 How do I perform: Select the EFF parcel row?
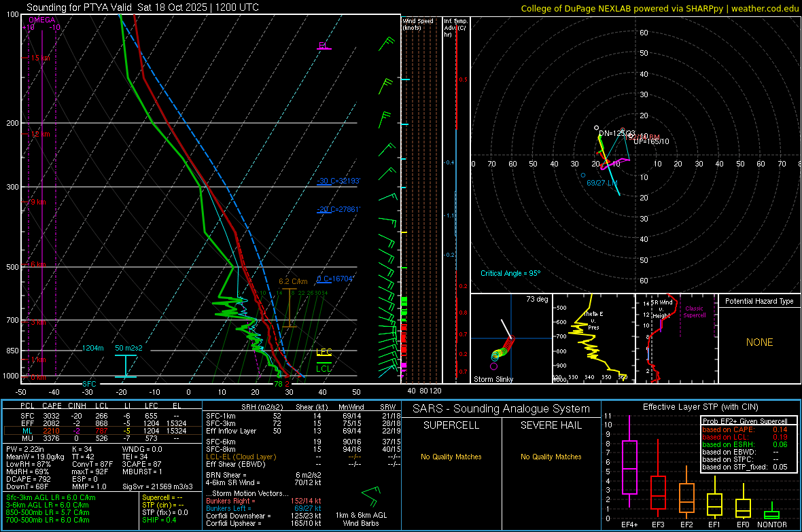[x=103, y=423]
